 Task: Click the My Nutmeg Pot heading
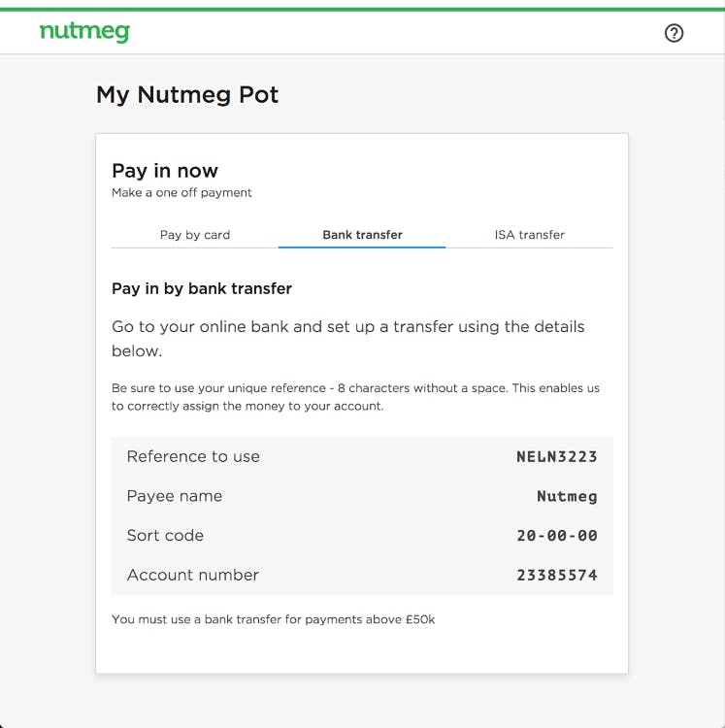187,95
